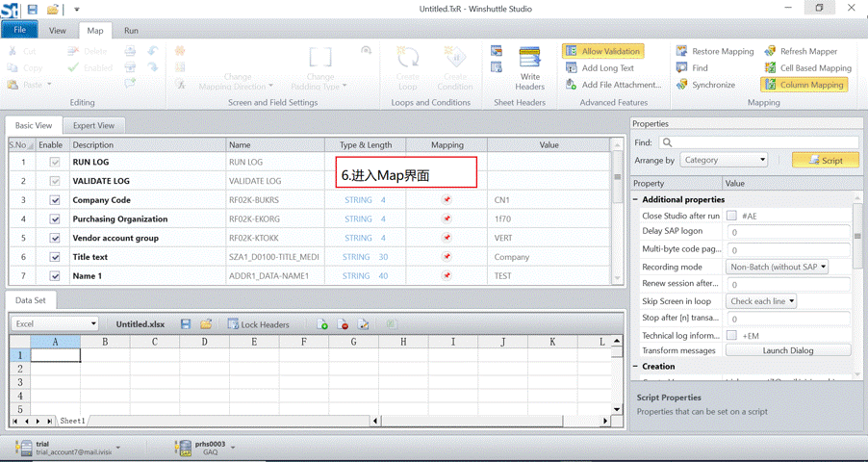
Task: Click right arrow of sheet horizontal scrollbar
Action: coord(605,421)
